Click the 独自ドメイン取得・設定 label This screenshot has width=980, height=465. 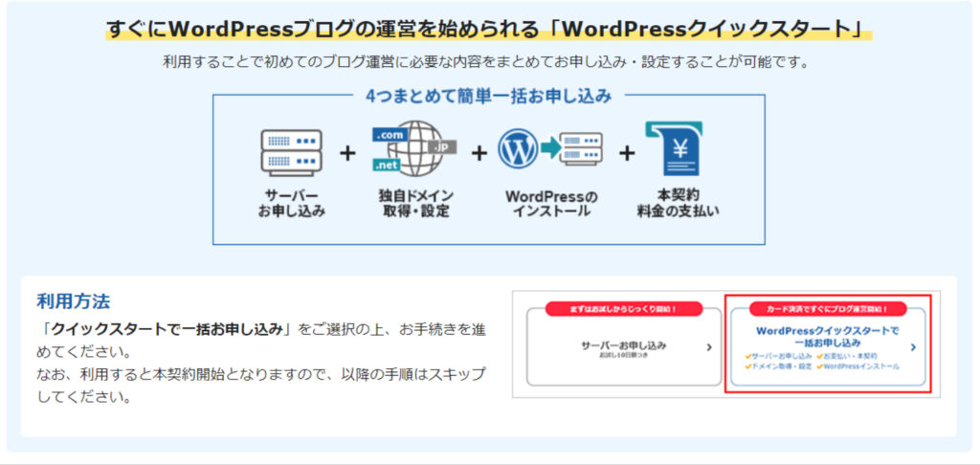415,204
